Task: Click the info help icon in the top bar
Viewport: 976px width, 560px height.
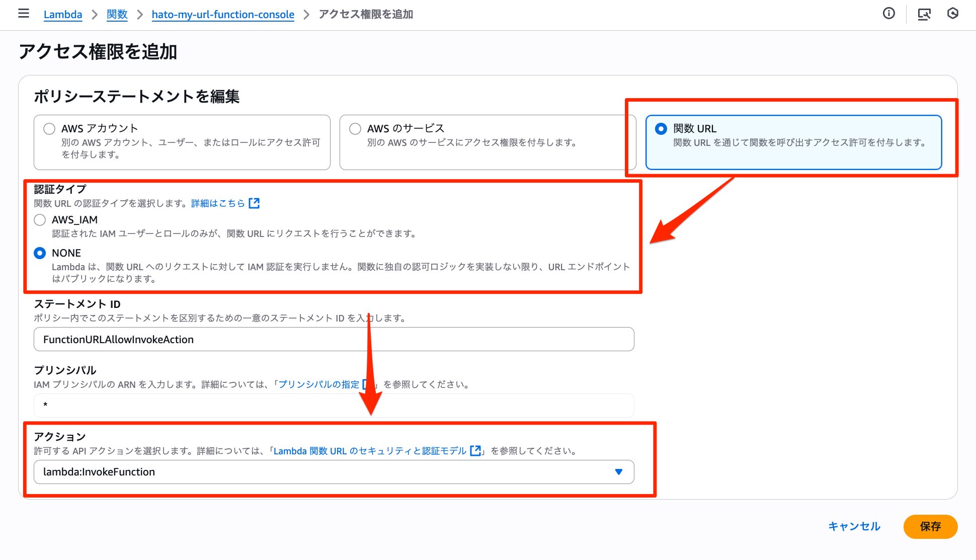Action: pyautogui.click(x=889, y=14)
